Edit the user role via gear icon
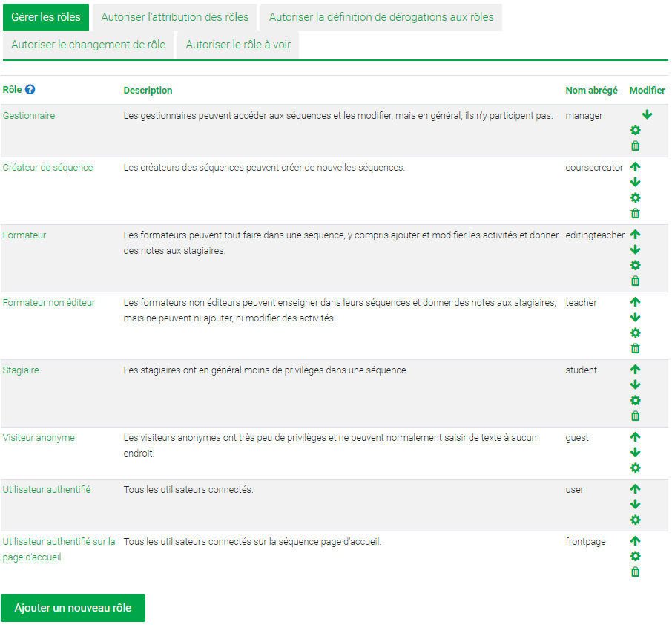 pyautogui.click(x=635, y=520)
